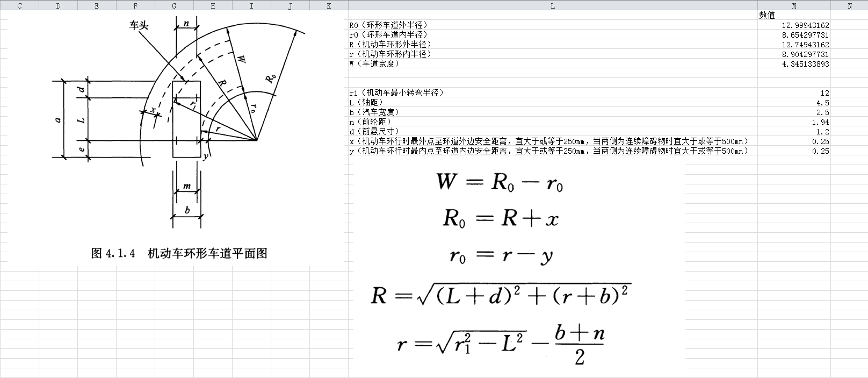868x378 pixels.
Task: Click value 12.99943162
Action: (794, 25)
